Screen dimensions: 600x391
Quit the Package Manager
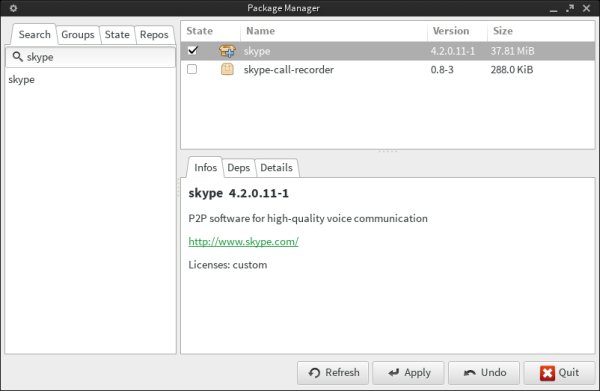click(x=559, y=373)
